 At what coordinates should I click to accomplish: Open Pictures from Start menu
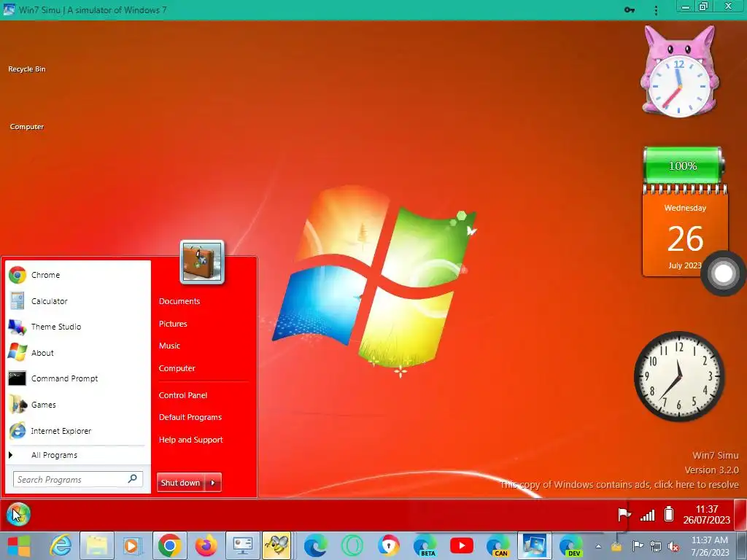pyautogui.click(x=173, y=324)
